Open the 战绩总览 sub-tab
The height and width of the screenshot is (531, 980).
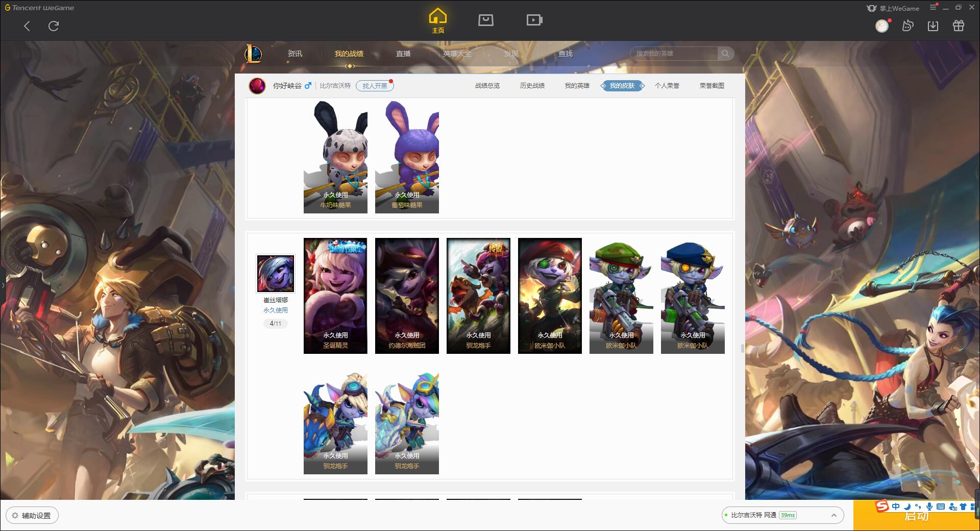point(487,86)
